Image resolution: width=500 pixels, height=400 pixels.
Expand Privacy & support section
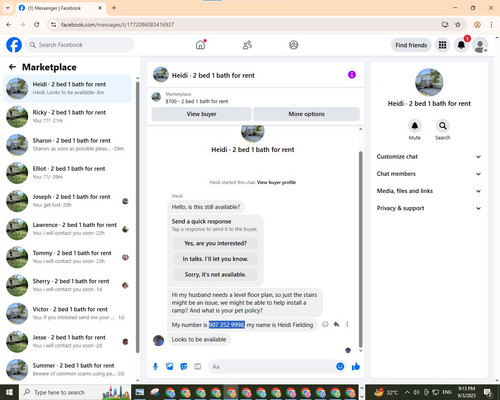429,208
